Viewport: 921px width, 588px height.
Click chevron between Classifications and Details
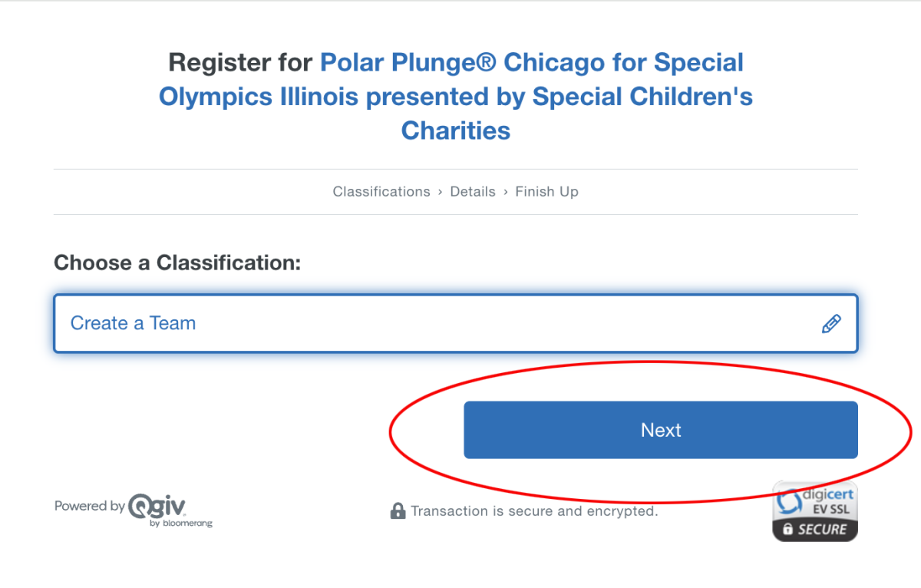(440, 192)
